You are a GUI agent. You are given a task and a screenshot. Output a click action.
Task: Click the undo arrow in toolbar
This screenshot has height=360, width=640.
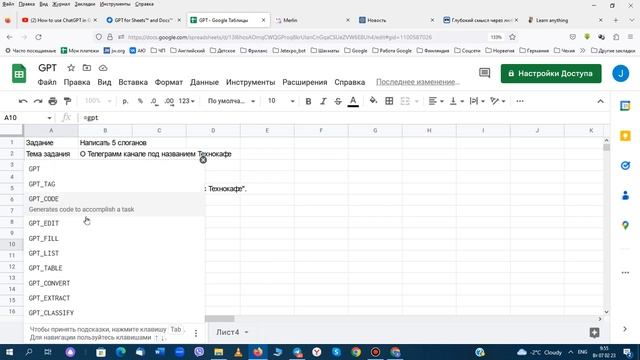pos(23,101)
